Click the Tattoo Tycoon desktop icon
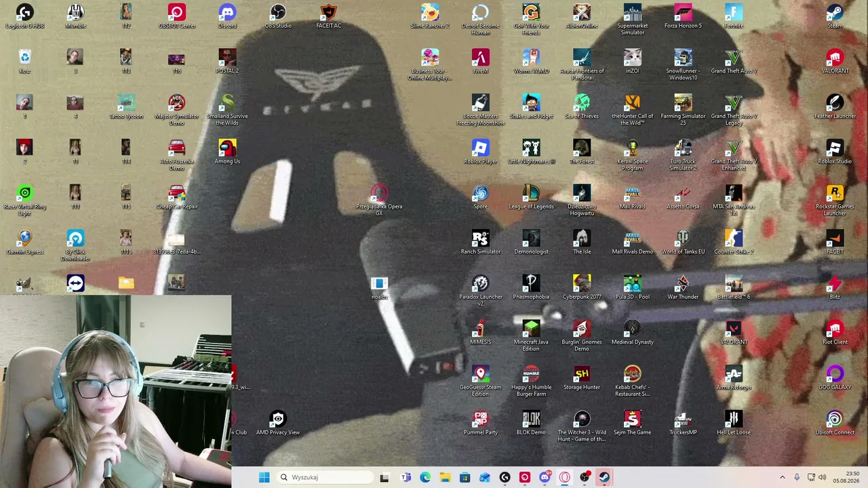Image resolution: width=868 pixels, height=488 pixels. [126, 107]
